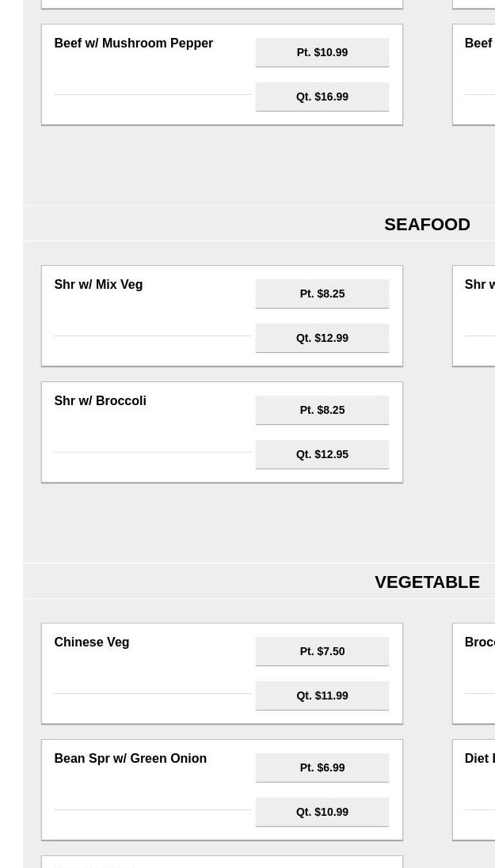The height and width of the screenshot is (868, 495).
Task: Select Pt. $10.99 Beef w/ Mushroom Pepper
Action: [x=322, y=52]
